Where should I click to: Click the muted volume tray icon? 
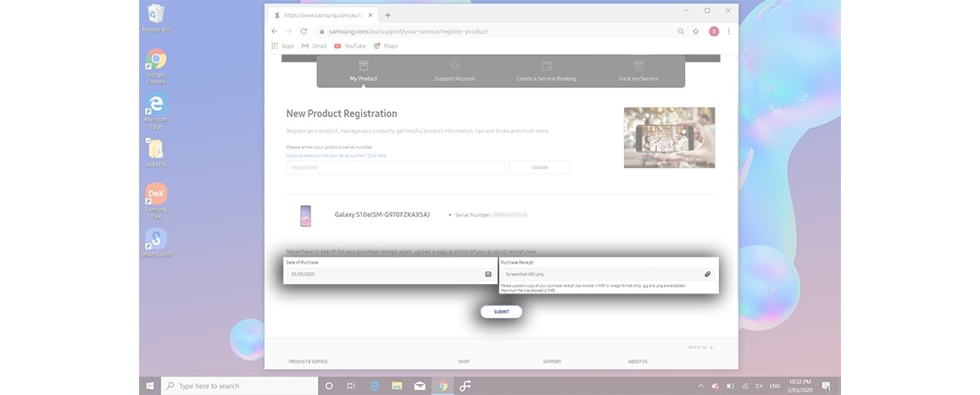759,387
